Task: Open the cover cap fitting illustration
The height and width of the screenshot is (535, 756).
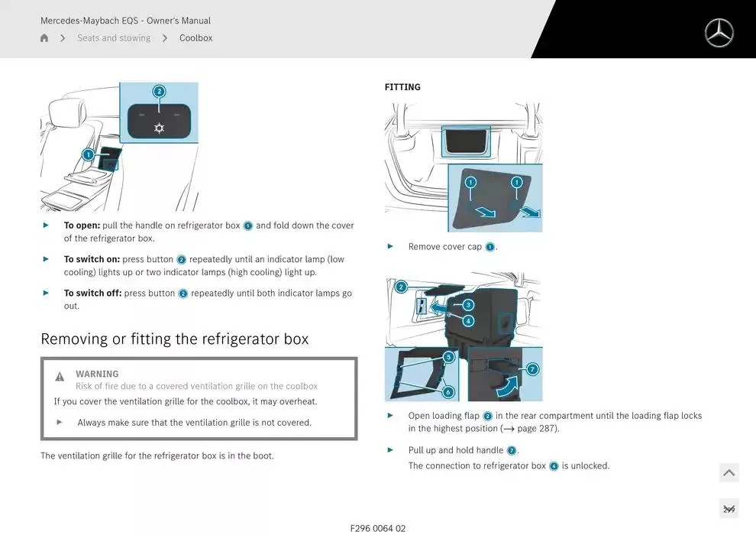Action: tap(464, 168)
